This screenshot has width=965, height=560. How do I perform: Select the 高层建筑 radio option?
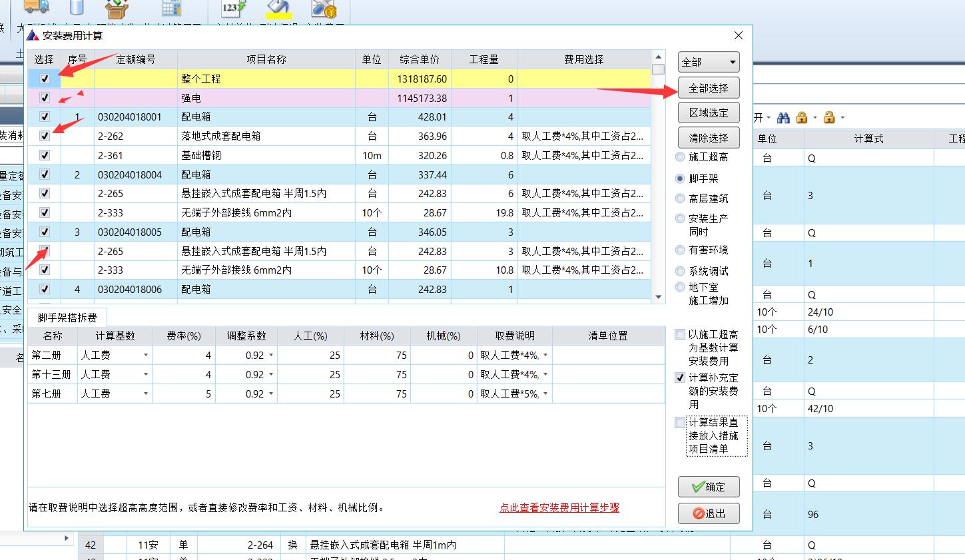(x=680, y=198)
